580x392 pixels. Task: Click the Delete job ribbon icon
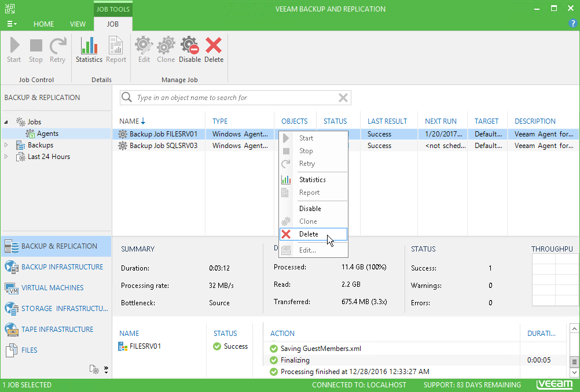[x=214, y=50]
